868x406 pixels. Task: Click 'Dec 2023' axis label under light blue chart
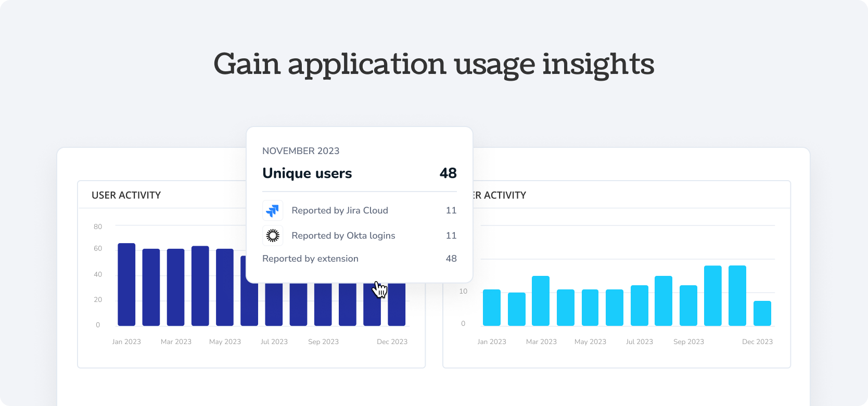point(757,342)
